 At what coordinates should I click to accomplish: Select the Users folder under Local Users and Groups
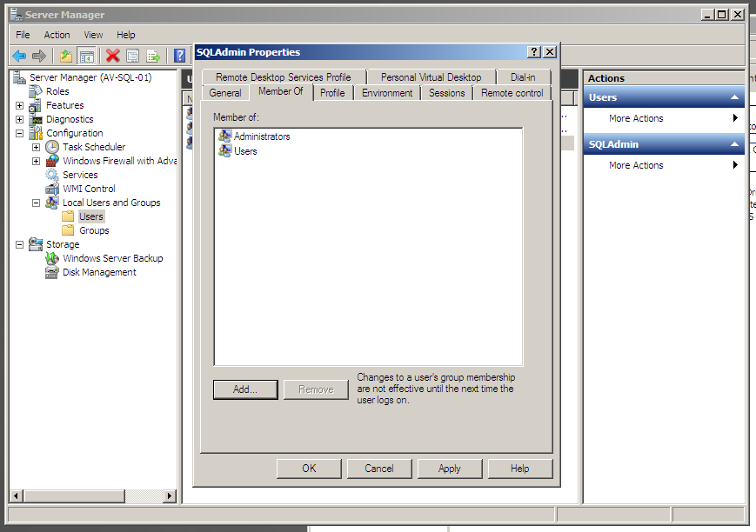(x=91, y=216)
